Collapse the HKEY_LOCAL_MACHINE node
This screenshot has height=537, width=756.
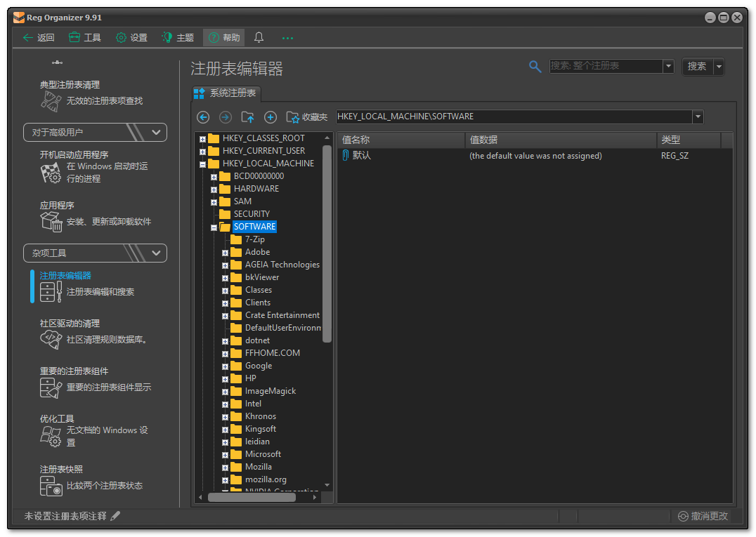[x=202, y=164]
